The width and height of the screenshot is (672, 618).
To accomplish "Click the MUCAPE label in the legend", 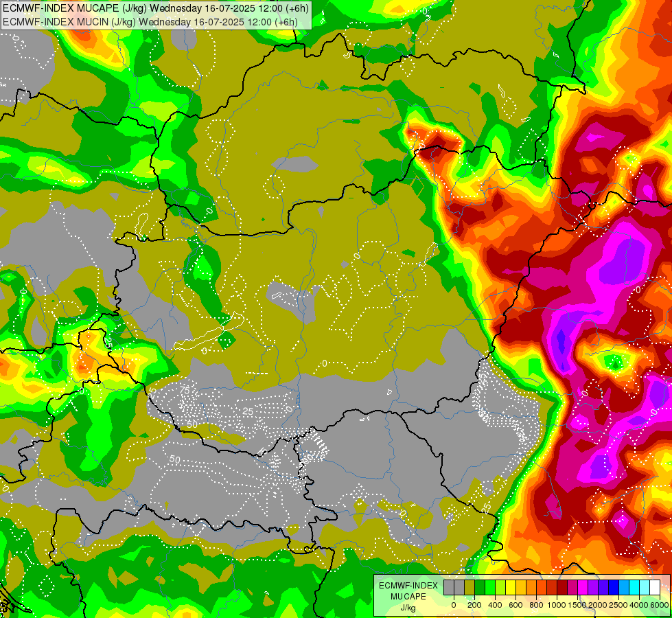I will pos(408,597).
